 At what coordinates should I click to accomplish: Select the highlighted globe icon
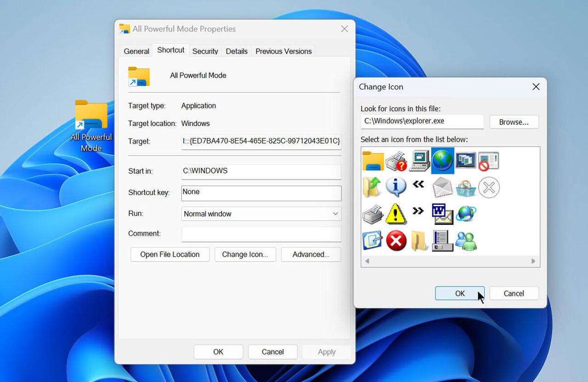(x=443, y=161)
